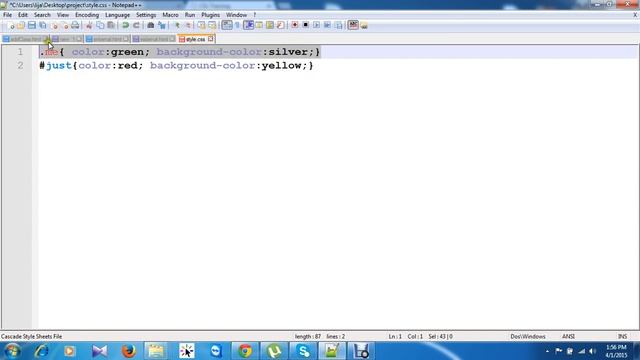The image size is (640, 360).
Task: Click line number 2 in the margin
Action: coord(20,65)
